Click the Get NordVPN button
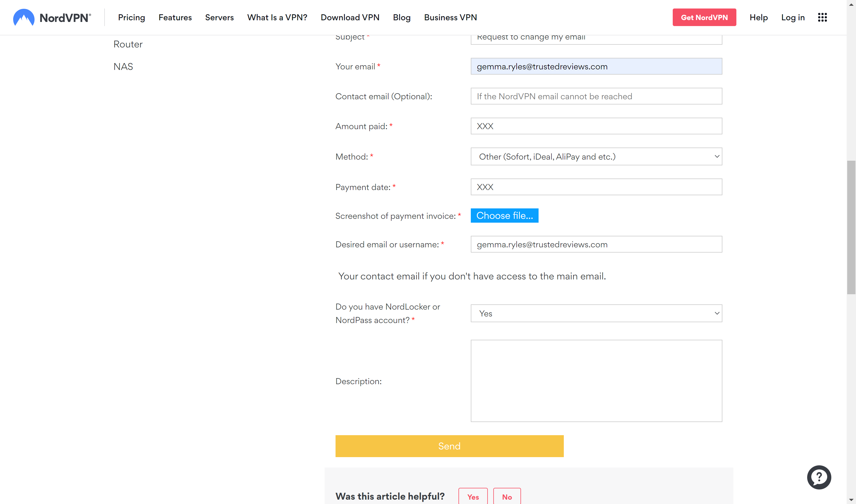The height and width of the screenshot is (504, 856). (704, 17)
